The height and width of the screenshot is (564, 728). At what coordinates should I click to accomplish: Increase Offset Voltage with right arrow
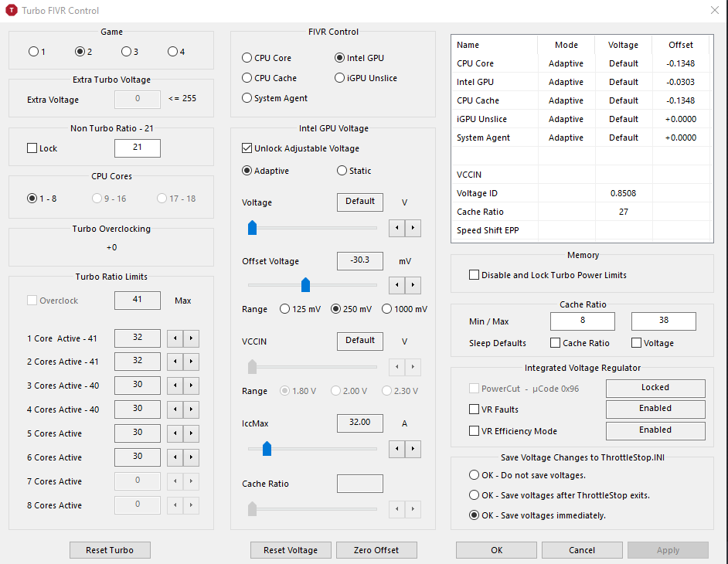click(413, 285)
